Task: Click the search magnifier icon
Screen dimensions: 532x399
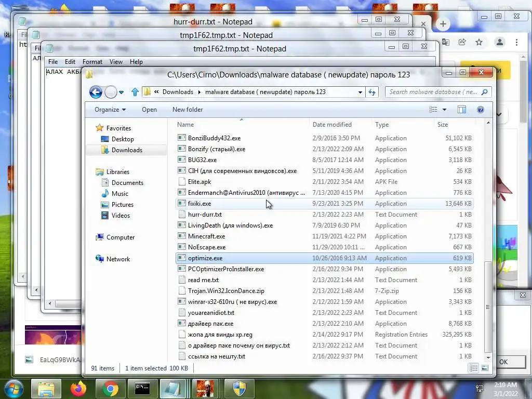Action: (x=485, y=92)
